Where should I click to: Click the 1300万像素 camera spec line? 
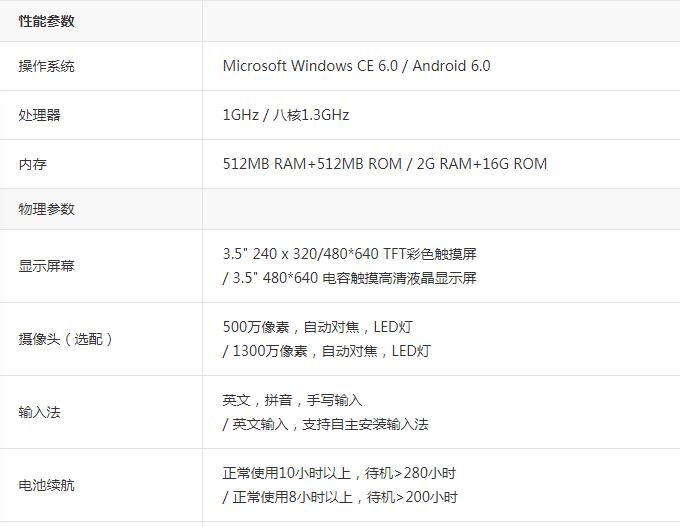tap(327, 351)
